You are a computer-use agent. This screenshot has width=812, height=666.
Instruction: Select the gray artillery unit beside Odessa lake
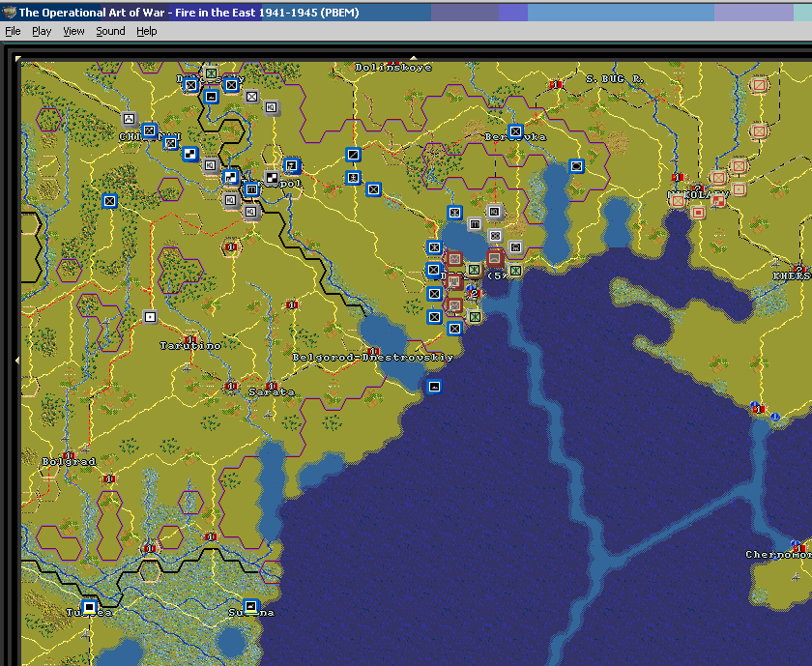tap(475, 224)
